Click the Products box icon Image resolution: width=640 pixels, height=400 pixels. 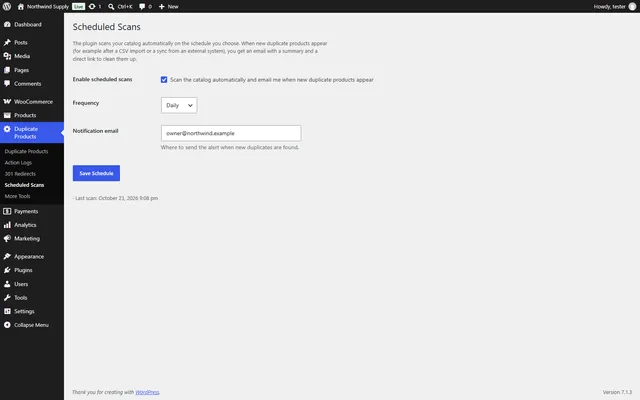[x=7, y=115]
